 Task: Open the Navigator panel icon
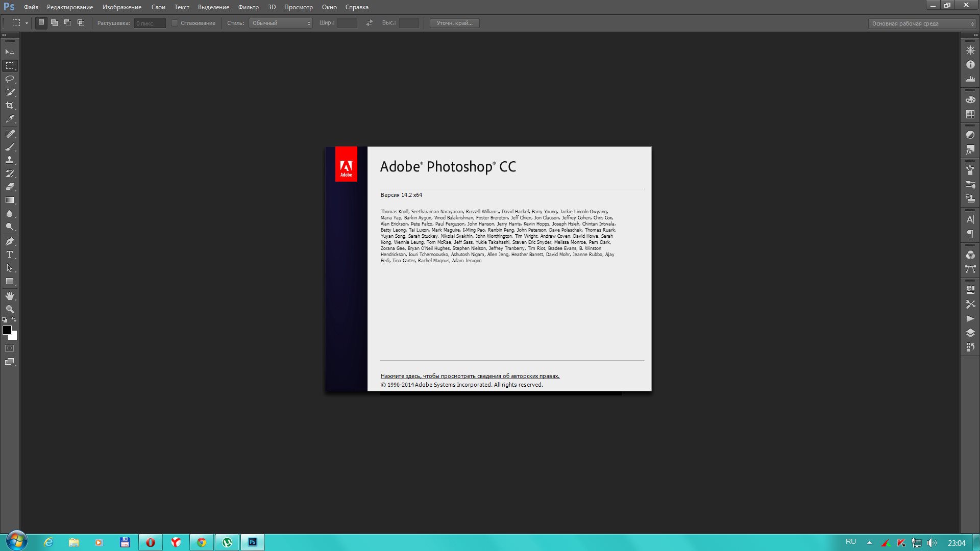click(x=970, y=50)
